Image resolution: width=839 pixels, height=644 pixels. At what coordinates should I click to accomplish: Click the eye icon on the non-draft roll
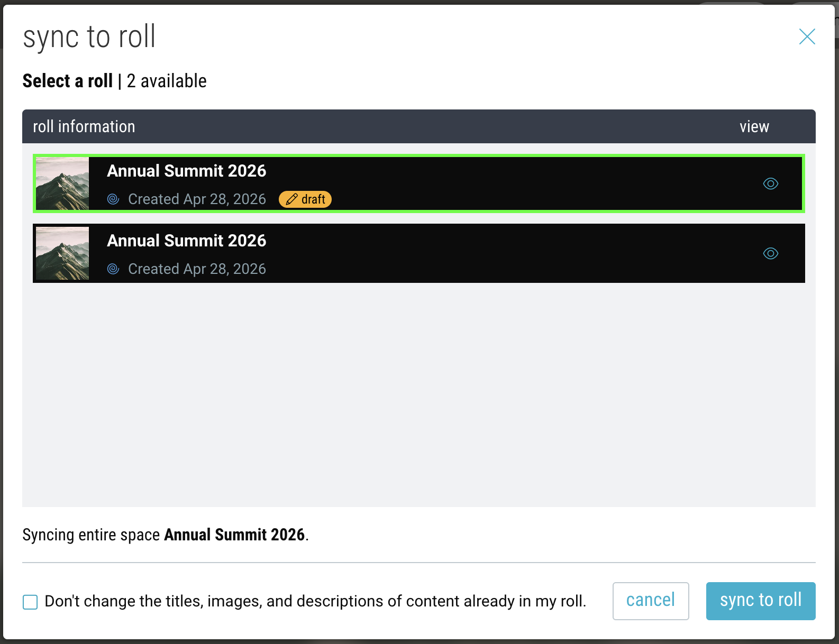coord(770,253)
